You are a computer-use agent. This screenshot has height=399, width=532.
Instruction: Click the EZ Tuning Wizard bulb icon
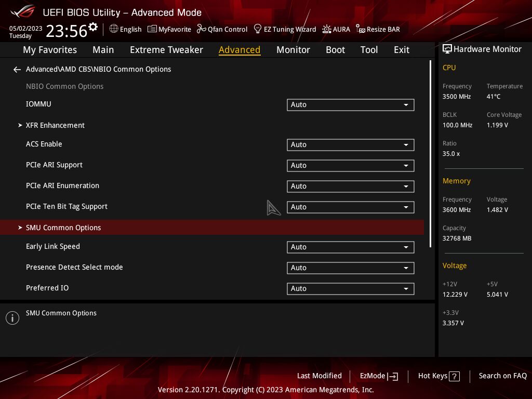coord(258,29)
